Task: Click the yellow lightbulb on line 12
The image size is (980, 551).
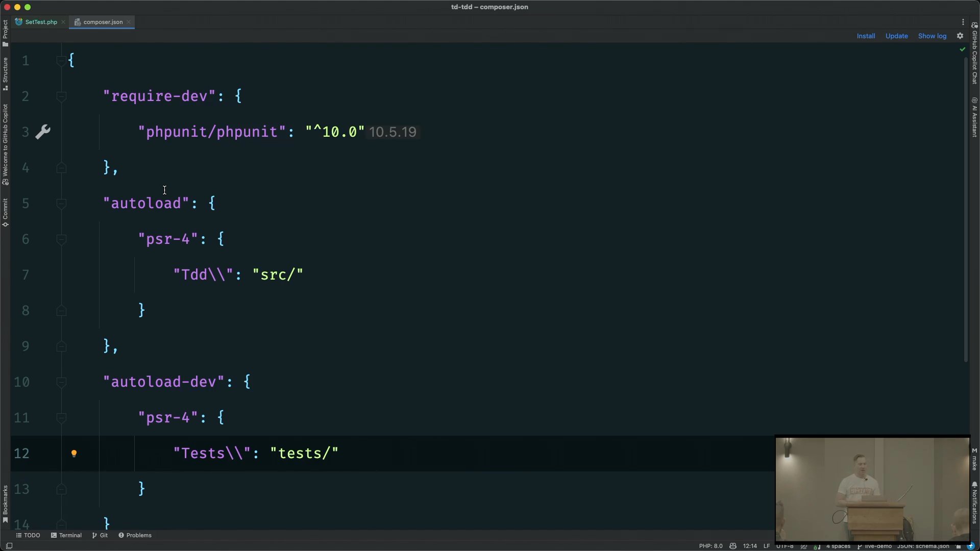Action: (x=74, y=454)
